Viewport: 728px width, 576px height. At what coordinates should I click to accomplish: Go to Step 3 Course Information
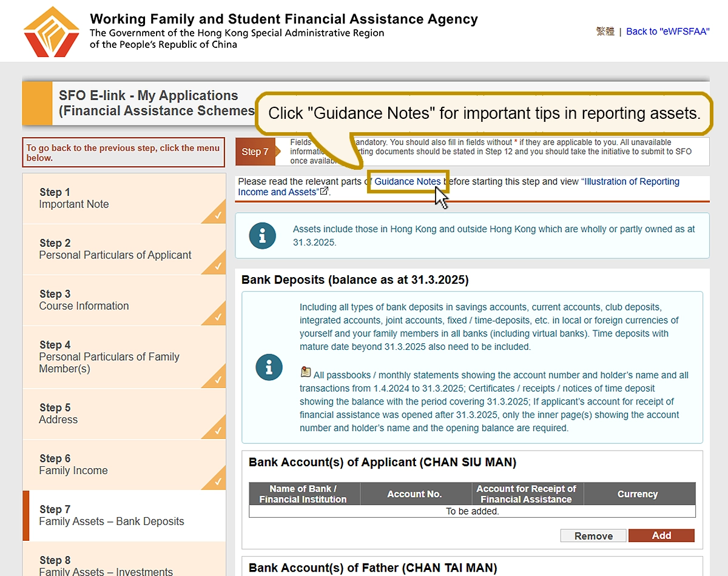click(x=124, y=300)
